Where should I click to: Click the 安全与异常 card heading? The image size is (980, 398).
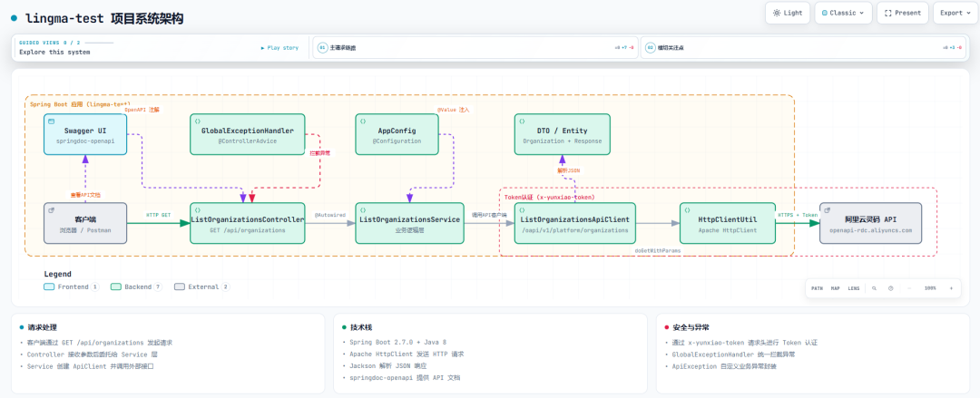pos(691,327)
